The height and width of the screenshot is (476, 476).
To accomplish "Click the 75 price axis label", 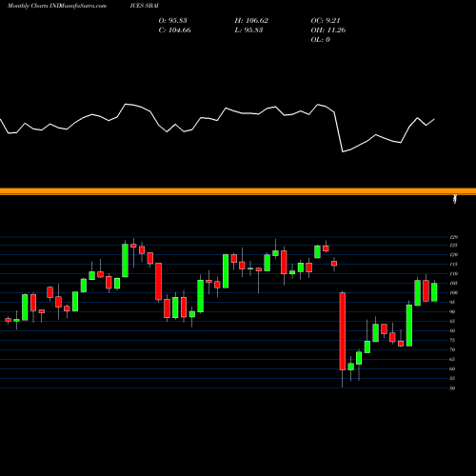I will pos(453,340).
